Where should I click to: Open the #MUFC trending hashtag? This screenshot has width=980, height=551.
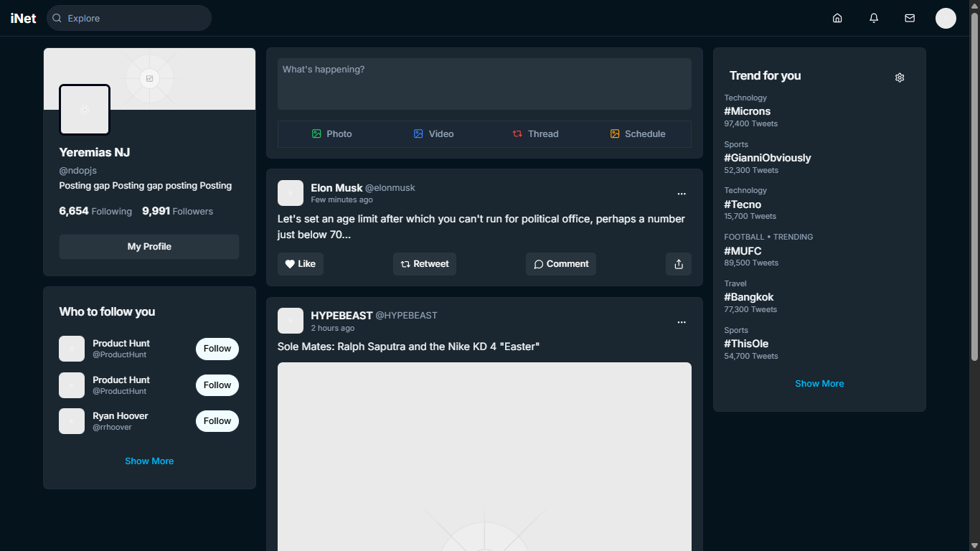point(743,251)
